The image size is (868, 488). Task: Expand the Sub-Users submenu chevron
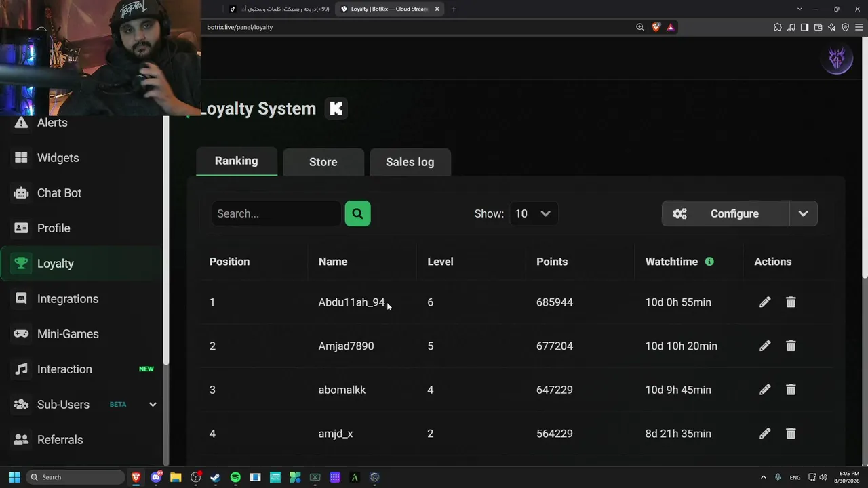pos(153,405)
